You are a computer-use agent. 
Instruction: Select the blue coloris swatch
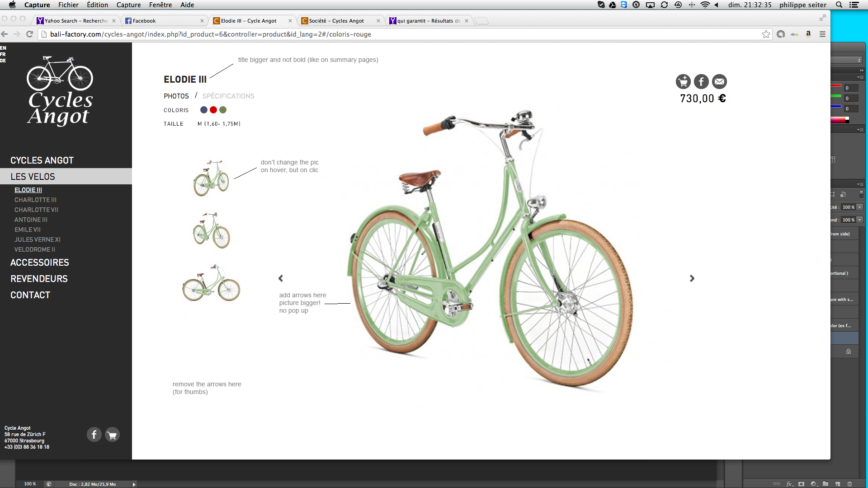coord(204,110)
